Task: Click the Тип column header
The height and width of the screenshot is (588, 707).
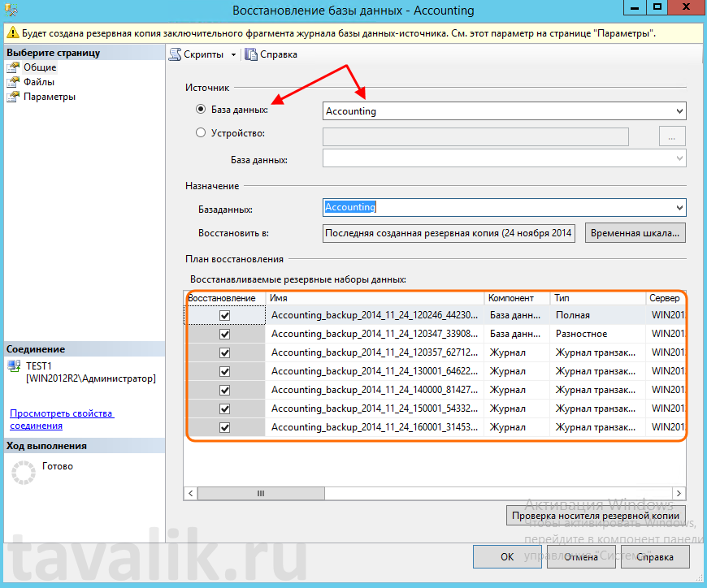Action: tap(598, 298)
